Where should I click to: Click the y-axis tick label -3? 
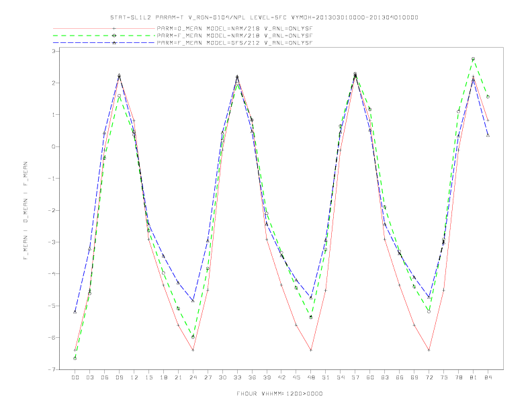point(52,242)
